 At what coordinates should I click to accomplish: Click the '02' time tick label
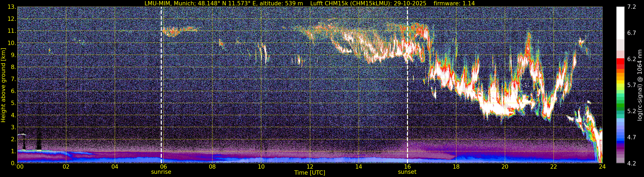(66, 167)
